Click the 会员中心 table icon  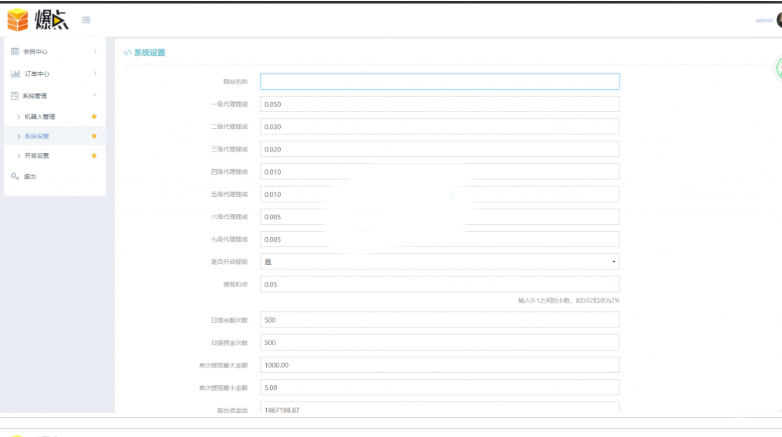pos(15,51)
